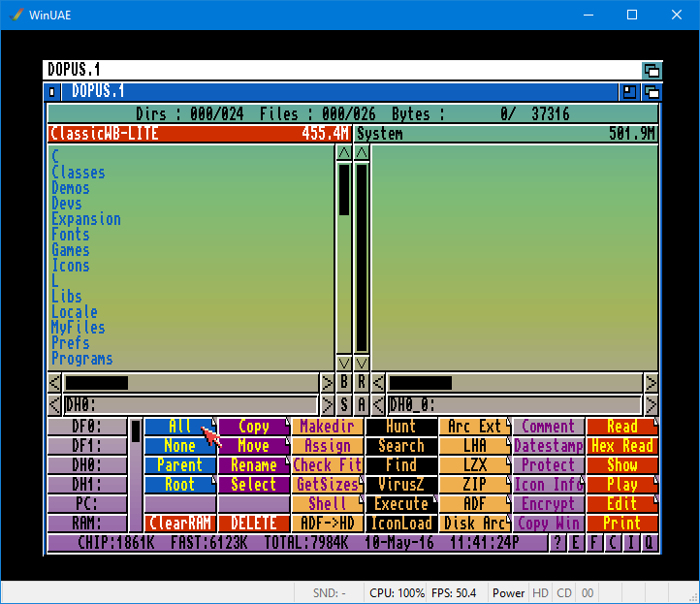Viewport: 700px width, 604px height.
Task: Click the screen depth gadget on DOPUS.1 screen bar
Action: [652, 70]
